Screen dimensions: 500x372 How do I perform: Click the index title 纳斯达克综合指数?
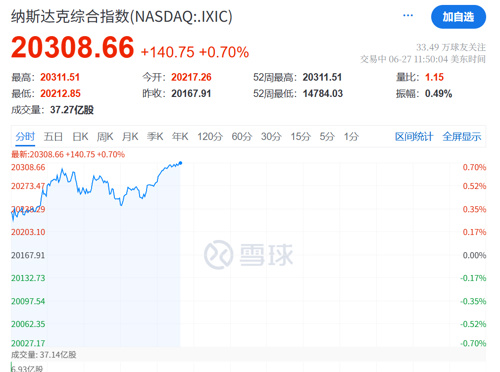(x=70, y=16)
